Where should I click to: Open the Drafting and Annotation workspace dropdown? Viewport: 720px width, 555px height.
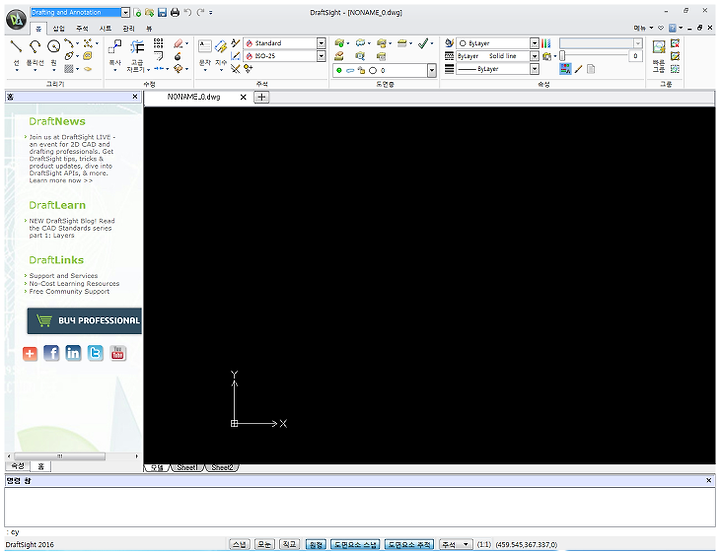coord(125,12)
